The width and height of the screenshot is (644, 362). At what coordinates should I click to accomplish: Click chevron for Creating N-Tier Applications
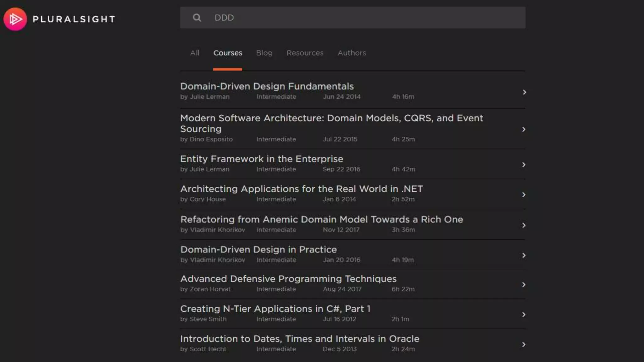coord(524,315)
